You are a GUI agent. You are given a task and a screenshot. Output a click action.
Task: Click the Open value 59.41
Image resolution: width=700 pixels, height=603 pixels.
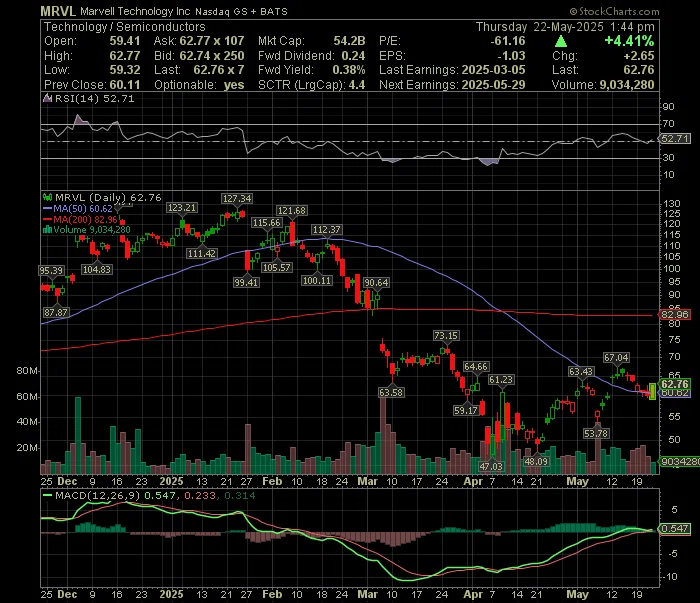125,41
